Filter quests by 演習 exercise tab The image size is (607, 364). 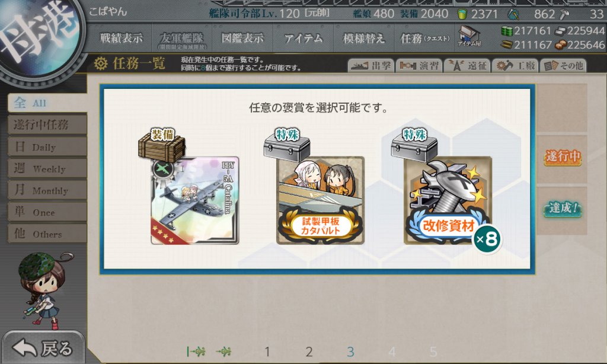[419, 66]
